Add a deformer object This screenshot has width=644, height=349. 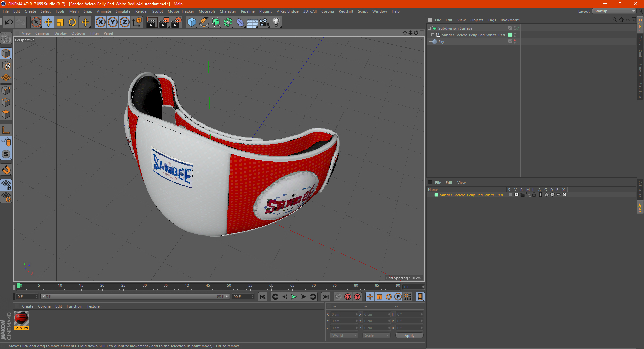pos(240,22)
